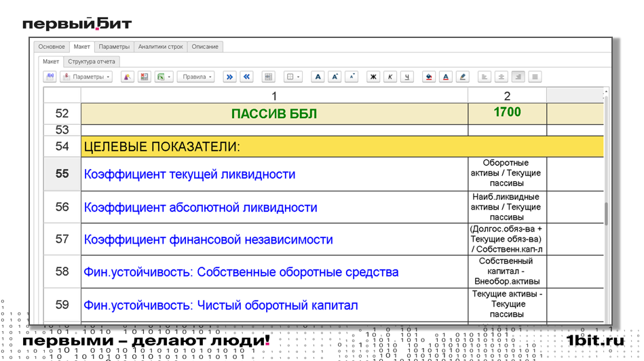Open the Структура отчета sub-tab
This screenshot has height=361, width=644.
(x=91, y=62)
